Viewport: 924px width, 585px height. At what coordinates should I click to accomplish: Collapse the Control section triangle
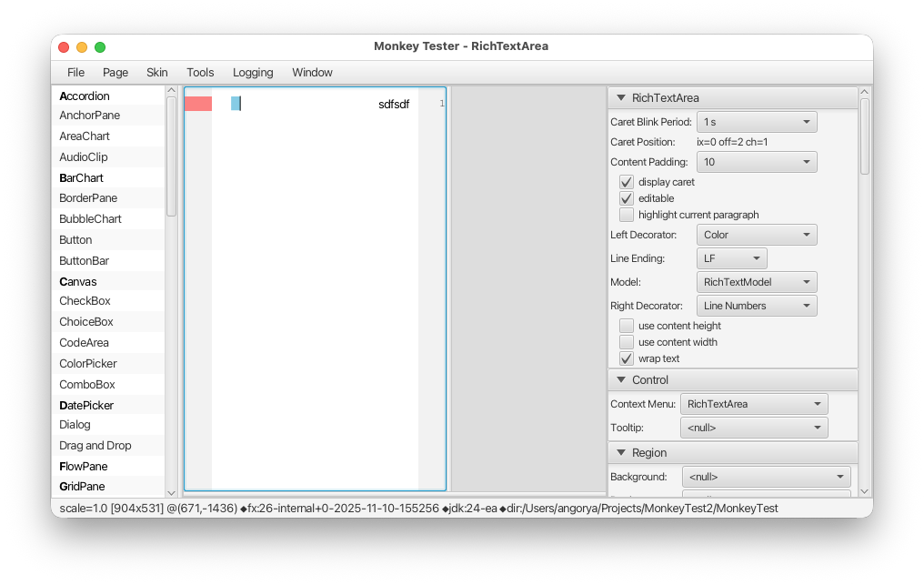(621, 380)
